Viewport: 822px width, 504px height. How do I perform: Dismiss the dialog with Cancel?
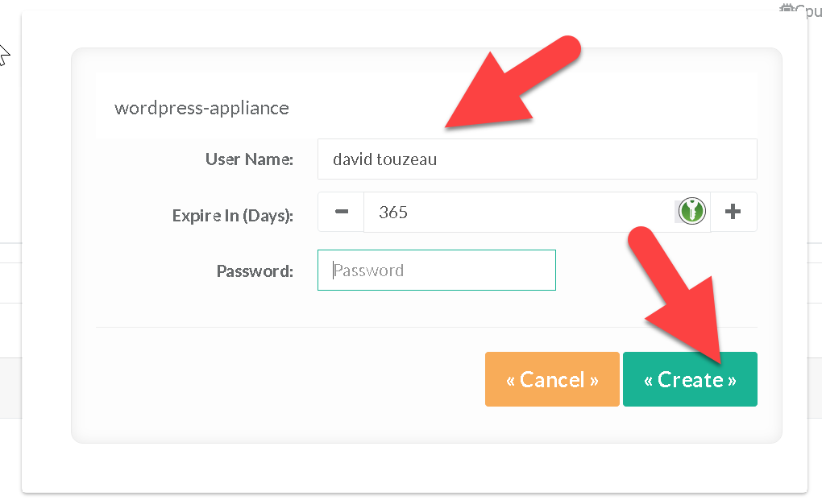[x=552, y=379]
